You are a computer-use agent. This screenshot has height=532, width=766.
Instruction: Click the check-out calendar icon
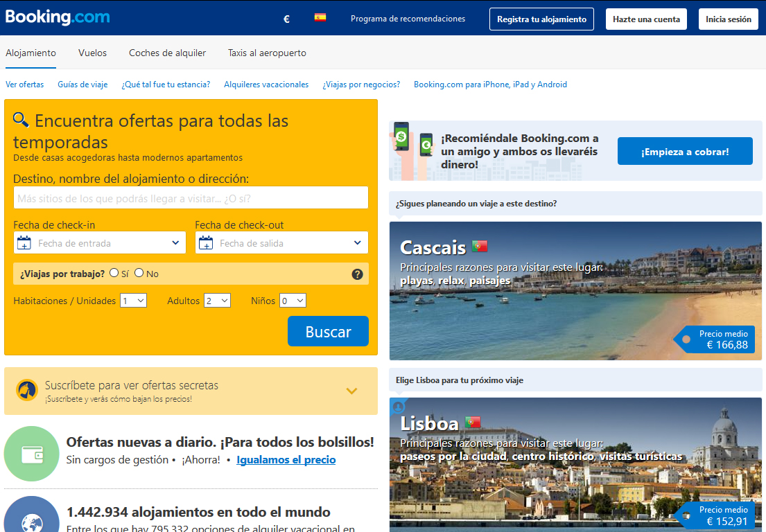[206, 243]
